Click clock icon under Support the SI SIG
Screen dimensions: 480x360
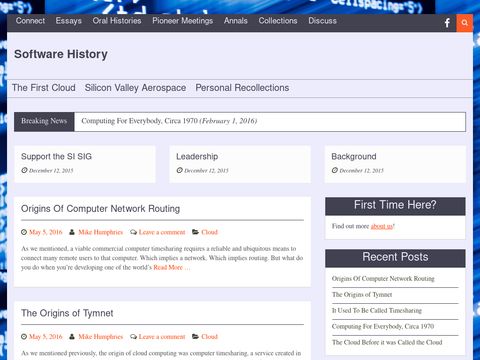point(24,170)
